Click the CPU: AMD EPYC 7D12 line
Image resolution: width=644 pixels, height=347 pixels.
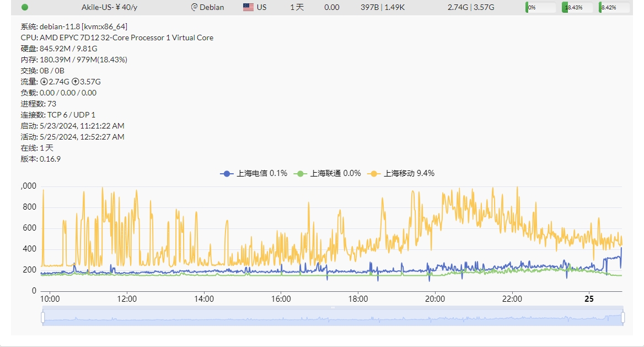[x=117, y=38]
